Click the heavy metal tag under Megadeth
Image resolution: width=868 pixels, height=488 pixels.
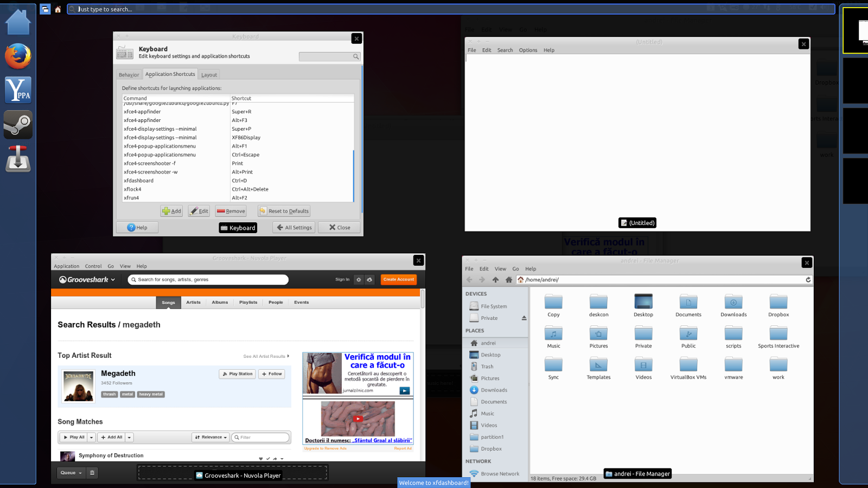pos(151,395)
